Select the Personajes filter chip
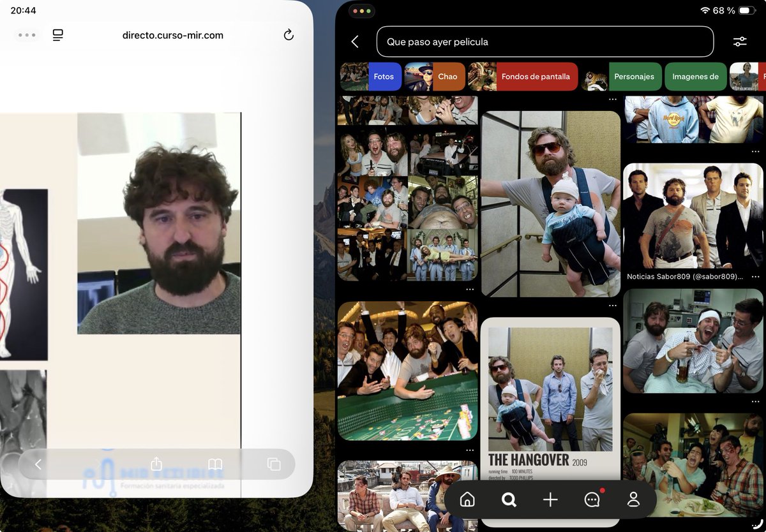Image resolution: width=766 pixels, height=532 pixels. point(620,77)
